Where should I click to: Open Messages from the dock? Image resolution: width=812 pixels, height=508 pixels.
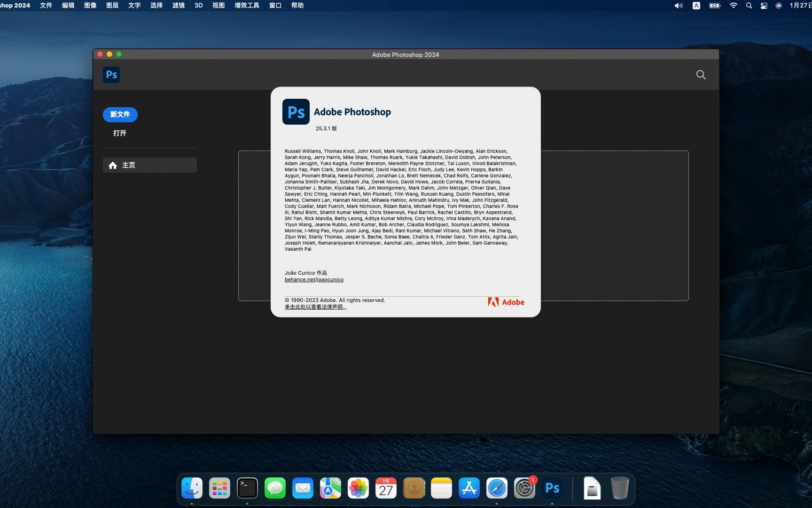coord(275,488)
